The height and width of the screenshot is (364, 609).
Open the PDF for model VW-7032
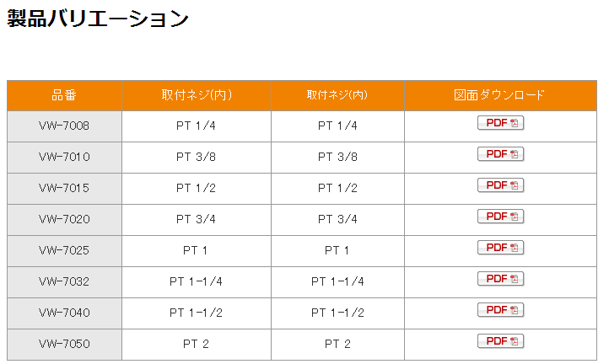(x=500, y=279)
